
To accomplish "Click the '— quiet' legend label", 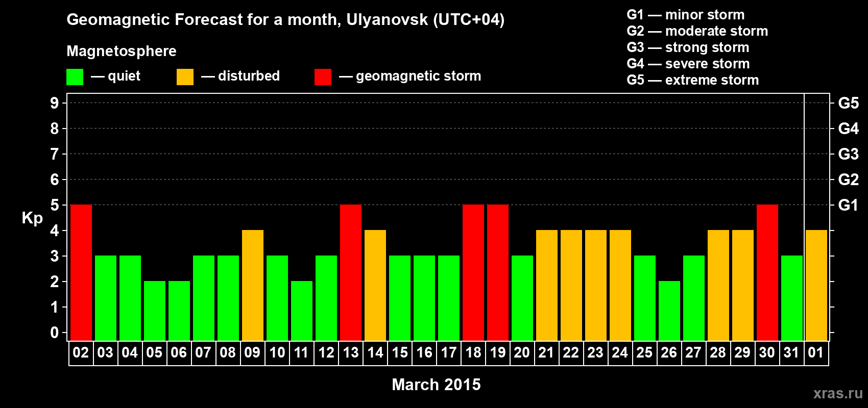I will tap(115, 76).
